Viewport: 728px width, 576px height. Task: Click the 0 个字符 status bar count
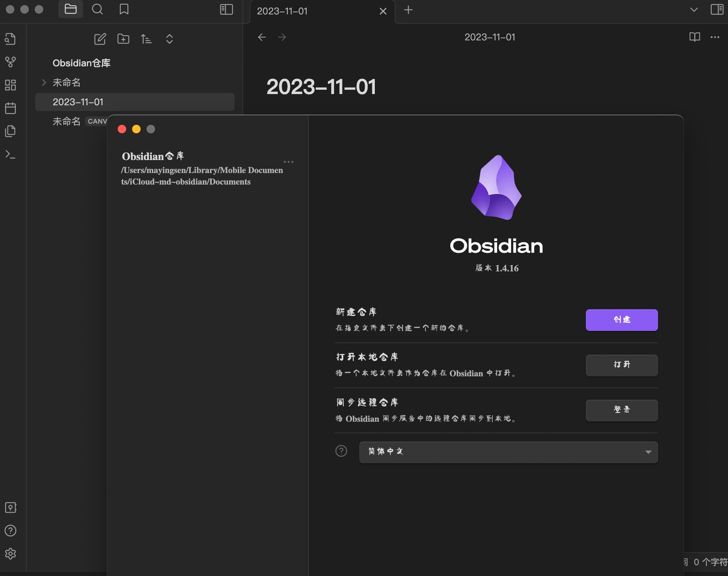click(x=710, y=562)
